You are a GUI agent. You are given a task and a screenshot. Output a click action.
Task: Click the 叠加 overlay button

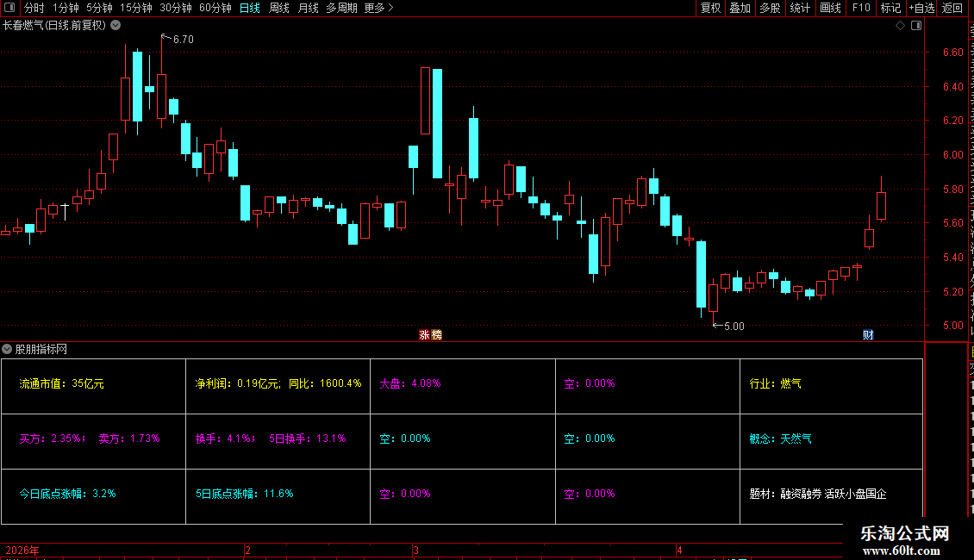click(x=740, y=8)
